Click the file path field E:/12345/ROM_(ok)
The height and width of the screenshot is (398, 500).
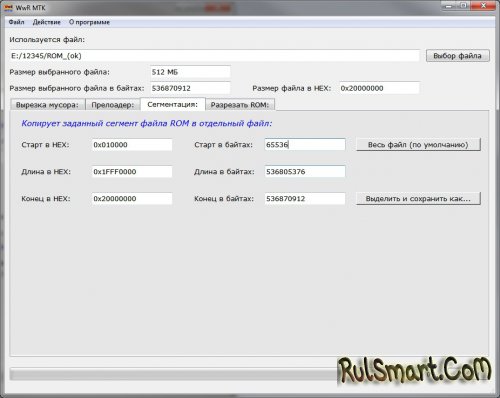[215, 56]
